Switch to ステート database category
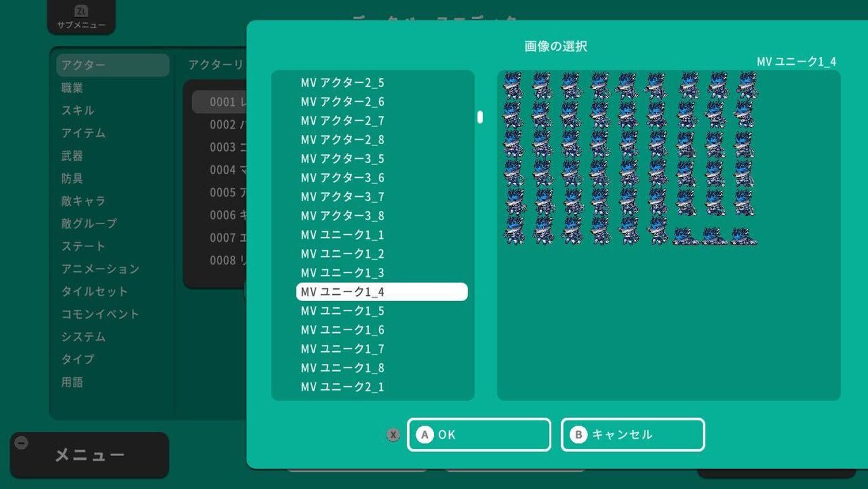 click(113, 246)
